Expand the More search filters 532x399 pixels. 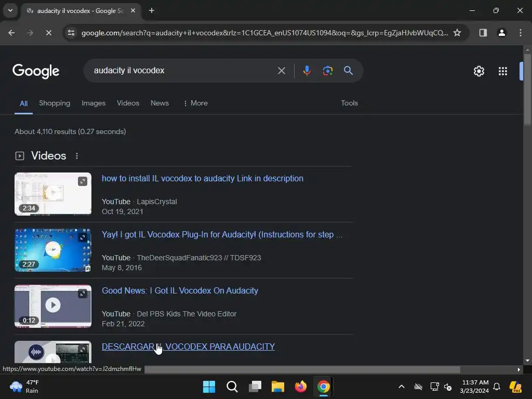click(195, 103)
